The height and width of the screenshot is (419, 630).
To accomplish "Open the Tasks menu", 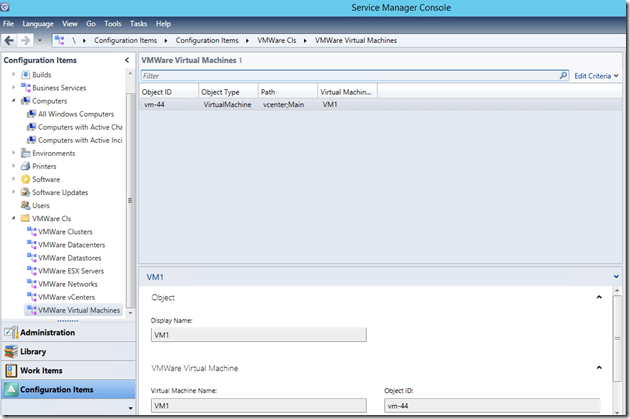I will coord(138,23).
